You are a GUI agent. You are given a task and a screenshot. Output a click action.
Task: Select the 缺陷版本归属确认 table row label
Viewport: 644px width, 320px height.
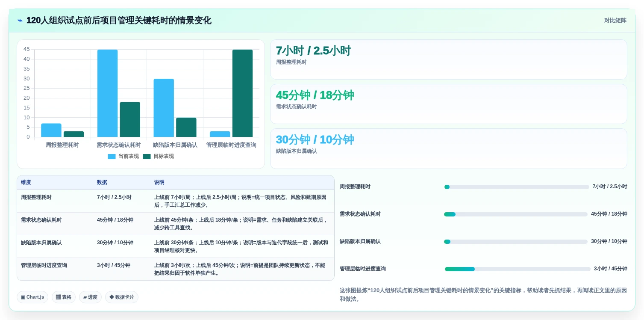coord(41,243)
